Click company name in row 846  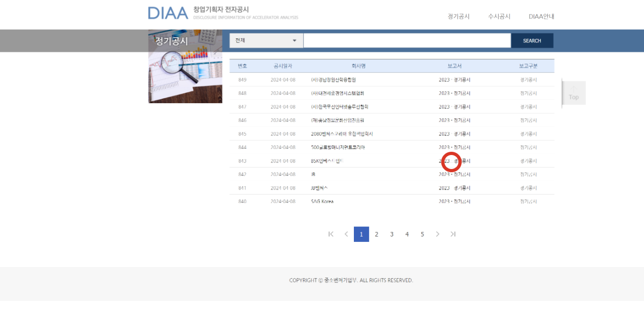(338, 120)
